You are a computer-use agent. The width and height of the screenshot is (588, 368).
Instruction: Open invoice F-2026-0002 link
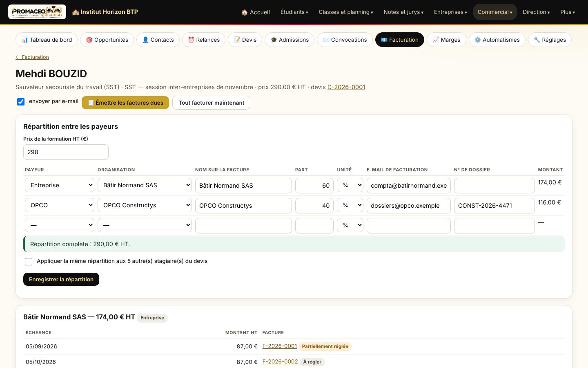[280, 361]
